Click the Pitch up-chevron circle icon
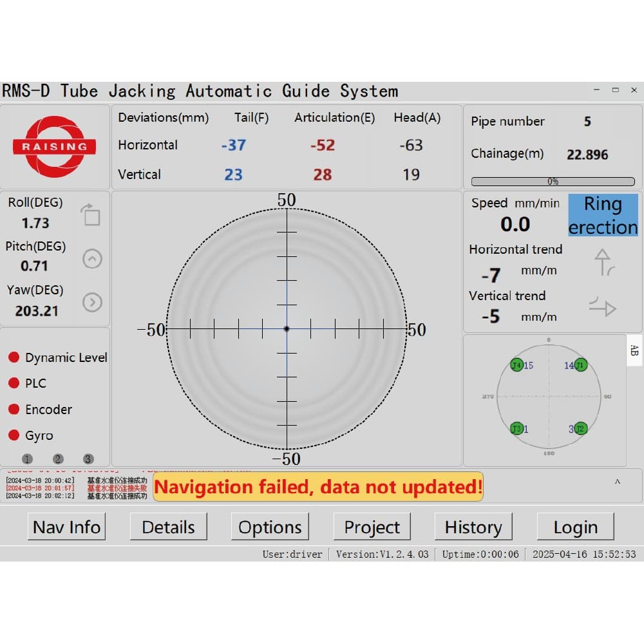The width and height of the screenshot is (644, 644). 92,259
